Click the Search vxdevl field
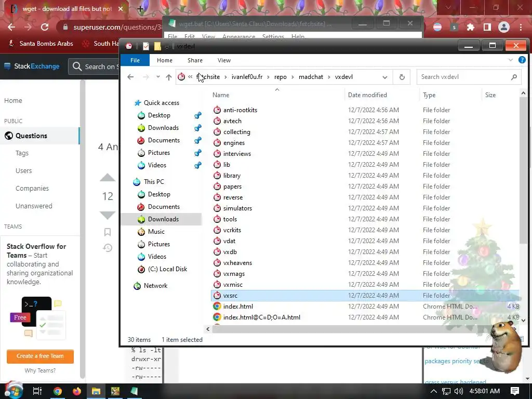 pyautogui.click(x=469, y=77)
